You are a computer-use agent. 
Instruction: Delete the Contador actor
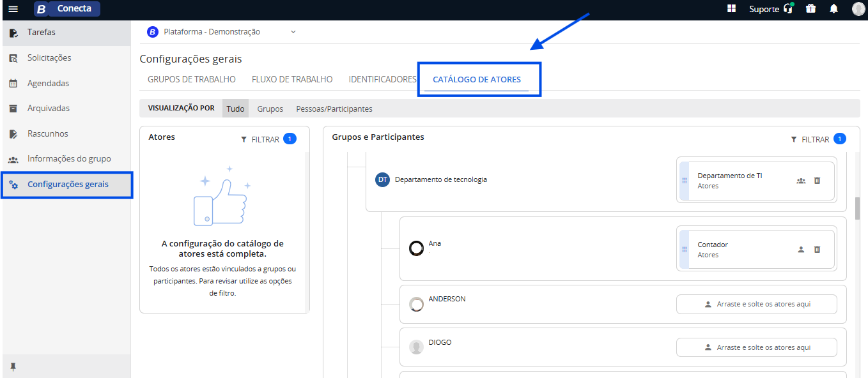817,250
